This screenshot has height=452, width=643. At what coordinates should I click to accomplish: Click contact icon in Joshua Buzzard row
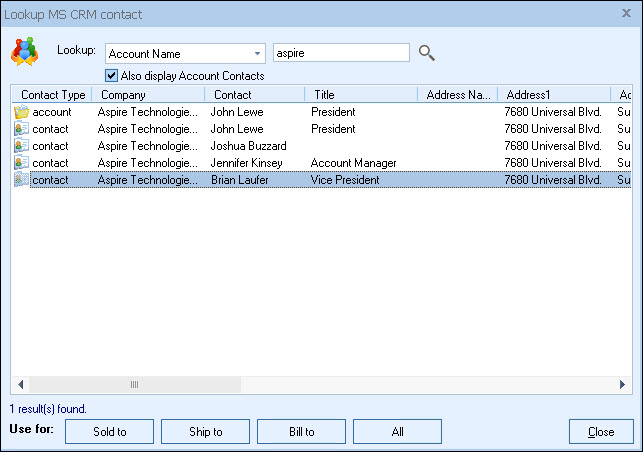click(21, 146)
